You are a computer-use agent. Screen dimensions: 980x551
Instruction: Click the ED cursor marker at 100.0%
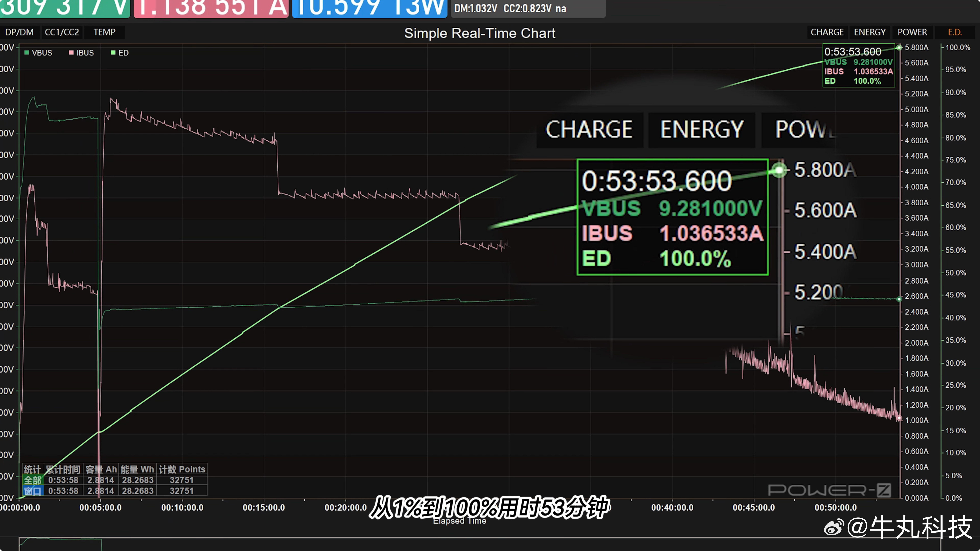pyautogui.click(x=899, y=48)
